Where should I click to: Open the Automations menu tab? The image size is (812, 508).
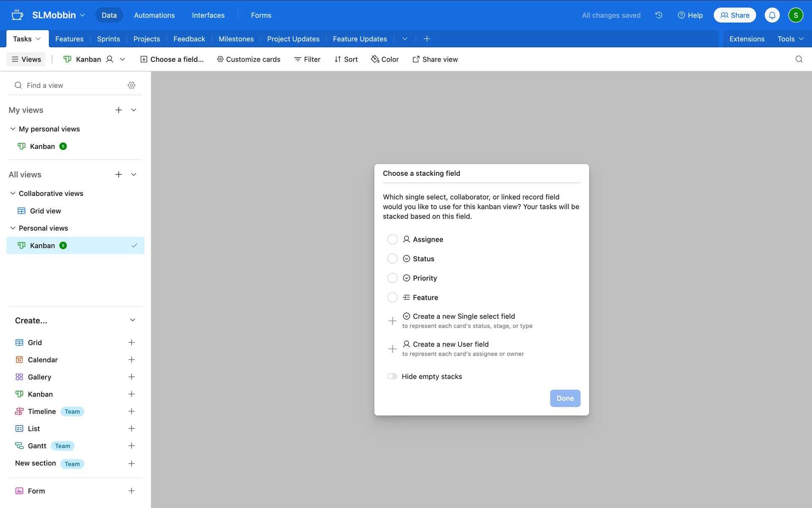pos(154,15)
